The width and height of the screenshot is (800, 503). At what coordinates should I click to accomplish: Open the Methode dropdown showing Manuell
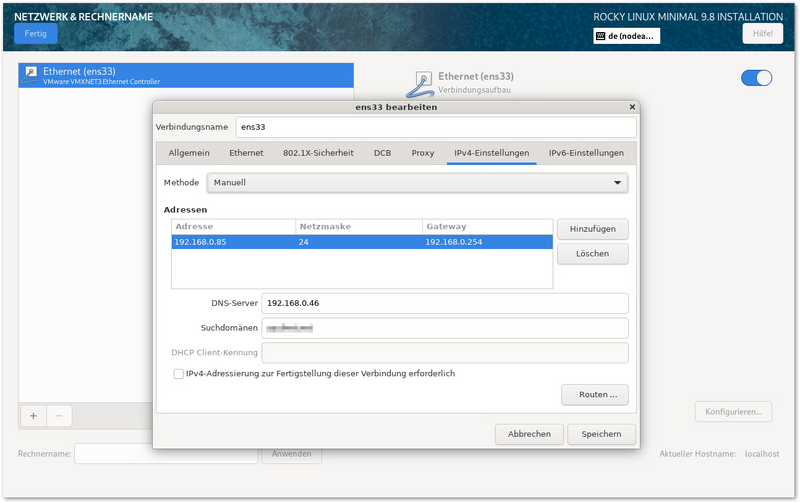point(417,183)
